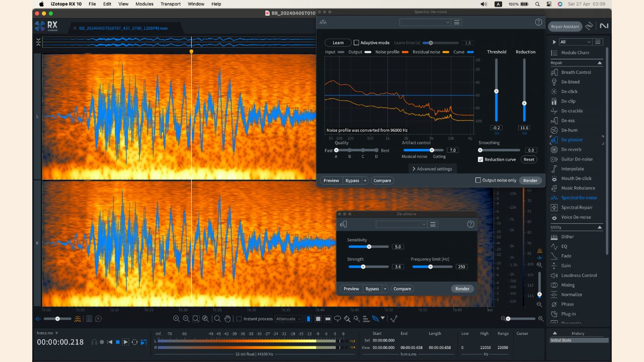Collapse the Repair section
The width and height of the screenshot is (644, 362).
[x=600, y=63]
